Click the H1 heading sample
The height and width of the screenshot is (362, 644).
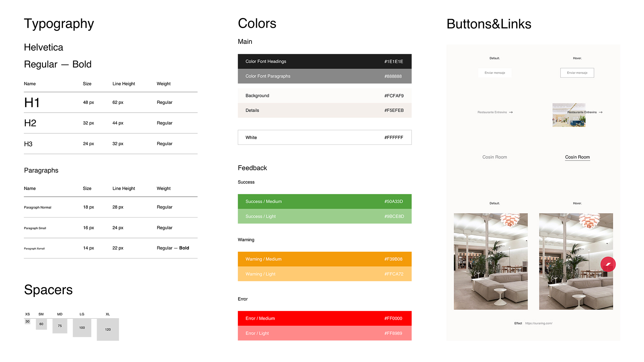(x=32, y=103)
